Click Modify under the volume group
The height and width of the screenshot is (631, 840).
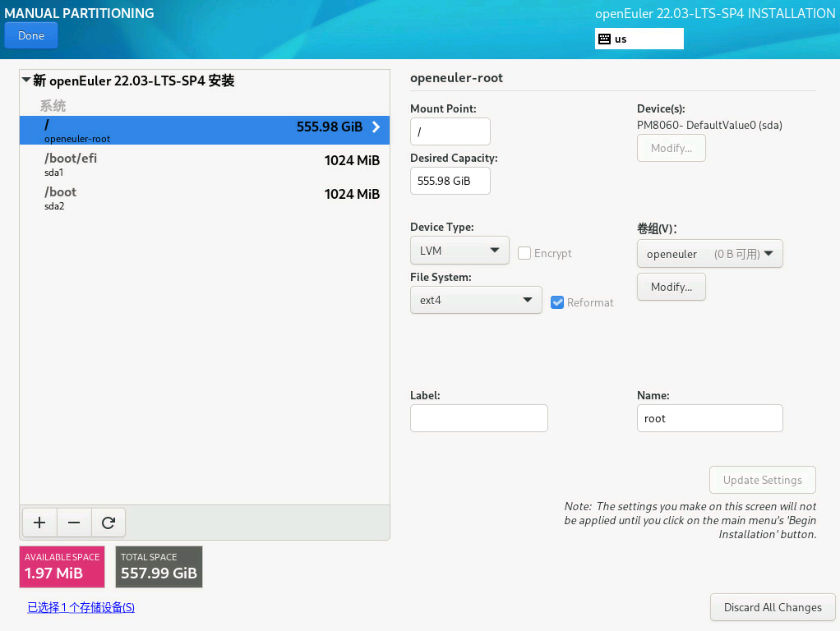coord(672,287)
